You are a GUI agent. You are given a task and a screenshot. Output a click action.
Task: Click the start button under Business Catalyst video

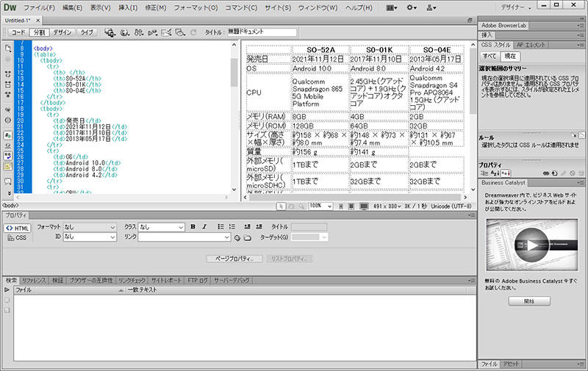point(529,301)
